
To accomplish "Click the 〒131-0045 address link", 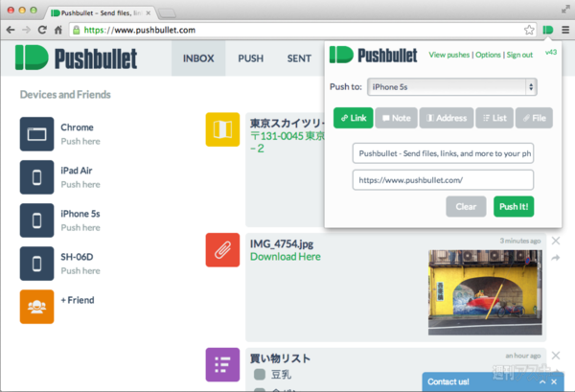I will coord(287,142).
